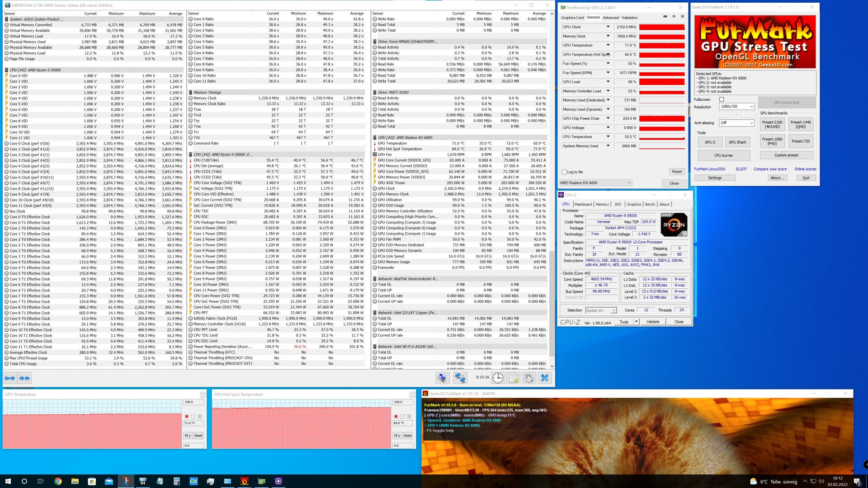The image size is (868, 488).
Task: Click GPU-Z refresh icon
Action: pyautogui.click(x=674, y=17)
